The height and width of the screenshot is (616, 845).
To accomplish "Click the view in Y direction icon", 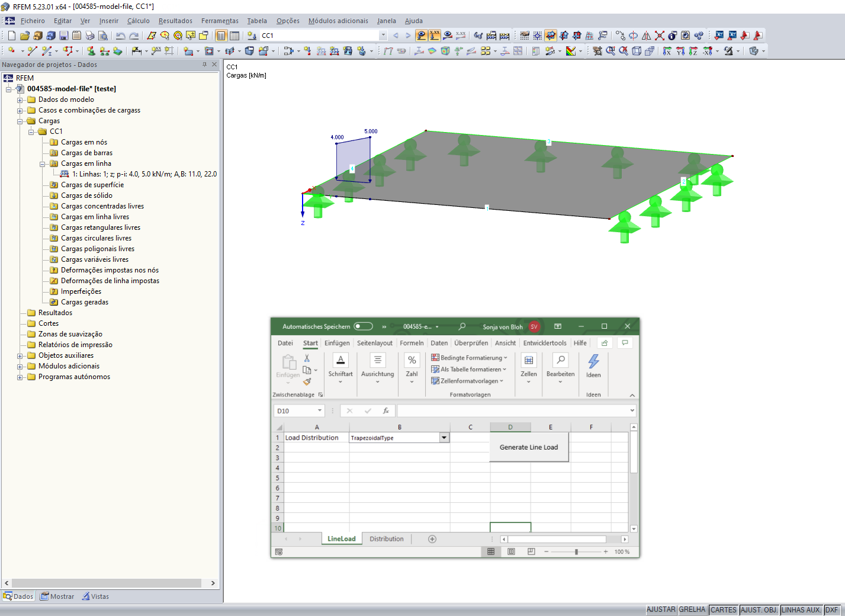I will point(680,51).
